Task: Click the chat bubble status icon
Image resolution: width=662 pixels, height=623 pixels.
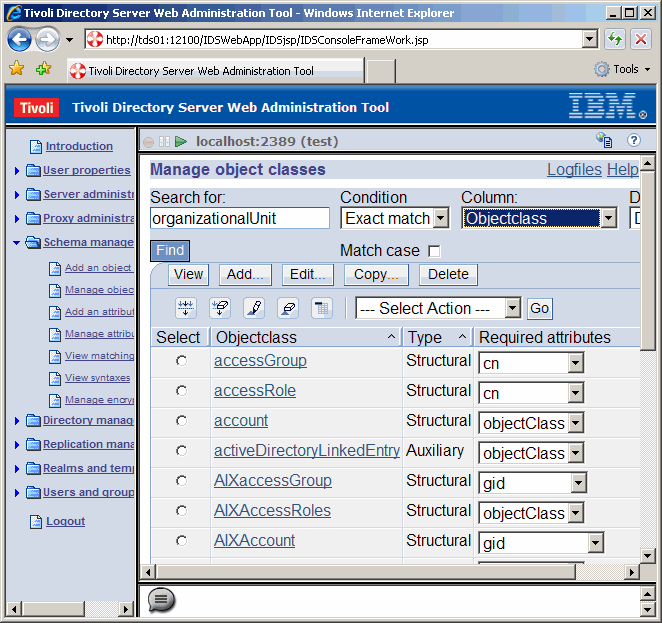Action: click(x=161, y=599)
